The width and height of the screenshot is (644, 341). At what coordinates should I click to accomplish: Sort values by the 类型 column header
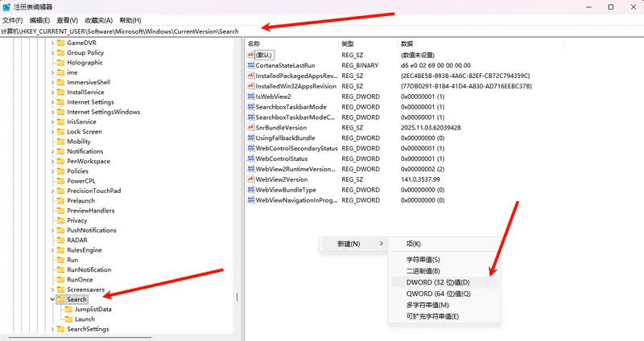(369, 43)
